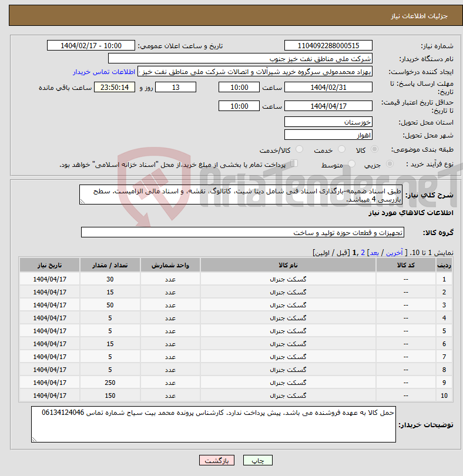463x476 pixels.
Task: Click quantity 250 in row 9
Action: coord(110,383)
